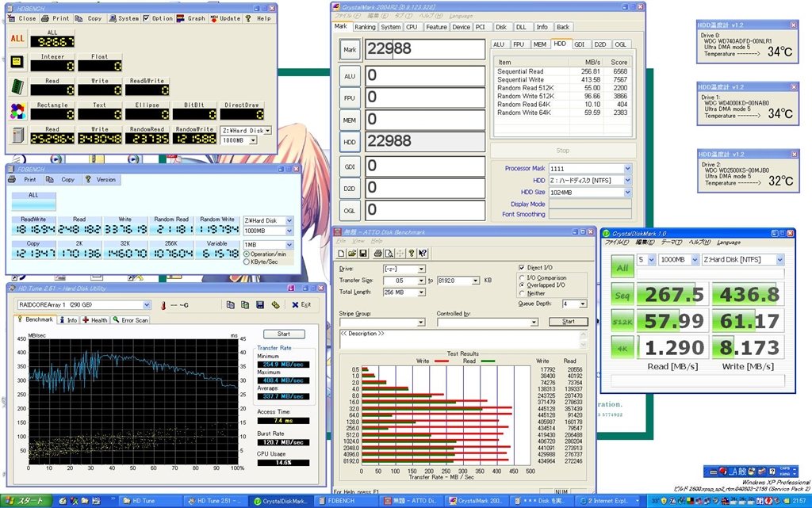Image resolution: width=812 pixels, height=508 pixels.
Task: Open the Ranking tab in CrystalMark
Action: pos(365,27)
